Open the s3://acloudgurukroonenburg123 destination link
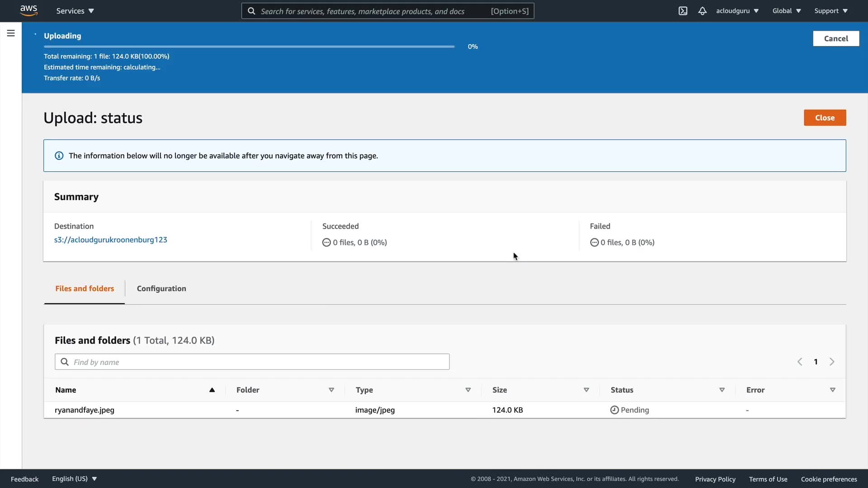This screenshot has width=868, height=488. pos(111,240)
